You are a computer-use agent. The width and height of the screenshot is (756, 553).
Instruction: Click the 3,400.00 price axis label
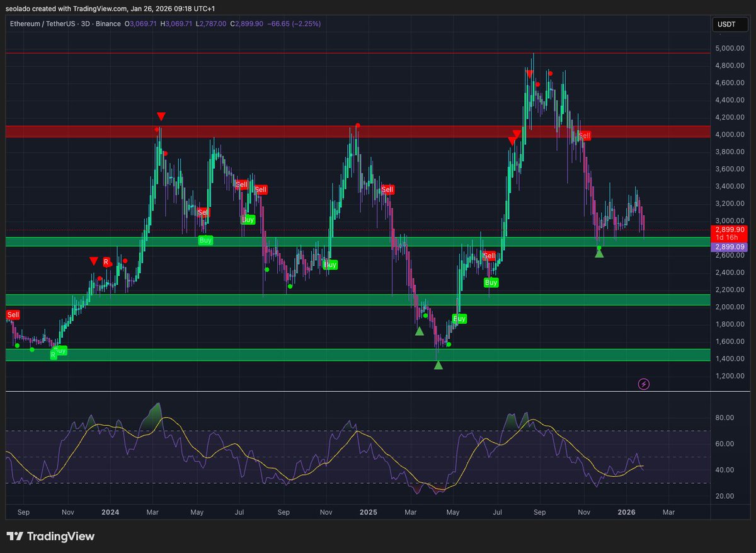[x=730, y=186]
